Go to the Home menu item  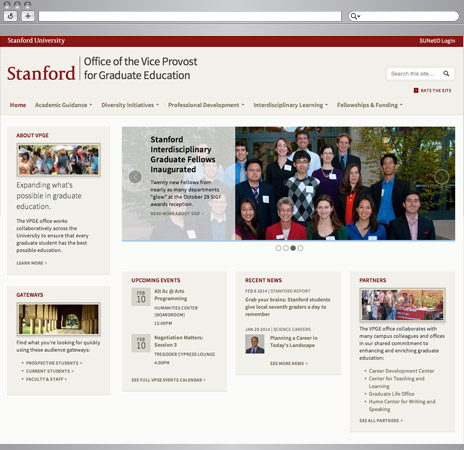tap(18, 105)
